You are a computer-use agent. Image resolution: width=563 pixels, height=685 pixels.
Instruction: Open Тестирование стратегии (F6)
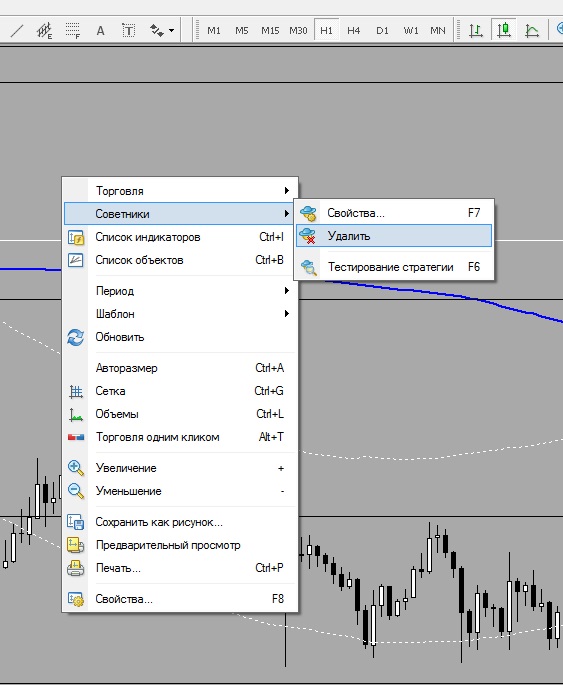coord(394,267)
